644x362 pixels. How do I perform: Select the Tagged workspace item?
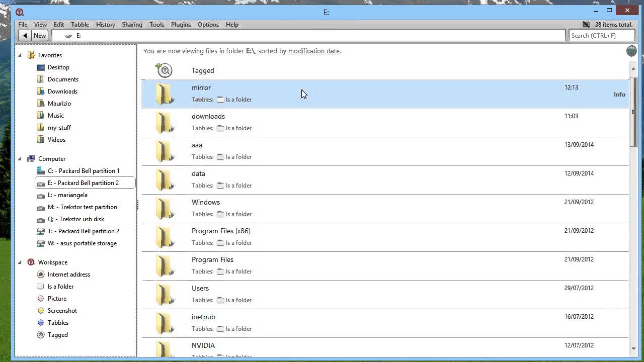[x=53, y=334]
